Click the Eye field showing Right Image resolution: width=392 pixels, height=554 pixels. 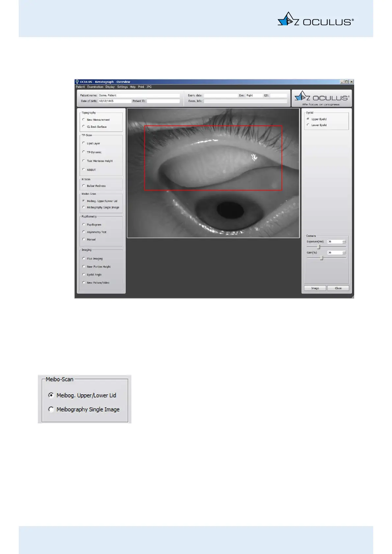click(x=254, y=95)
